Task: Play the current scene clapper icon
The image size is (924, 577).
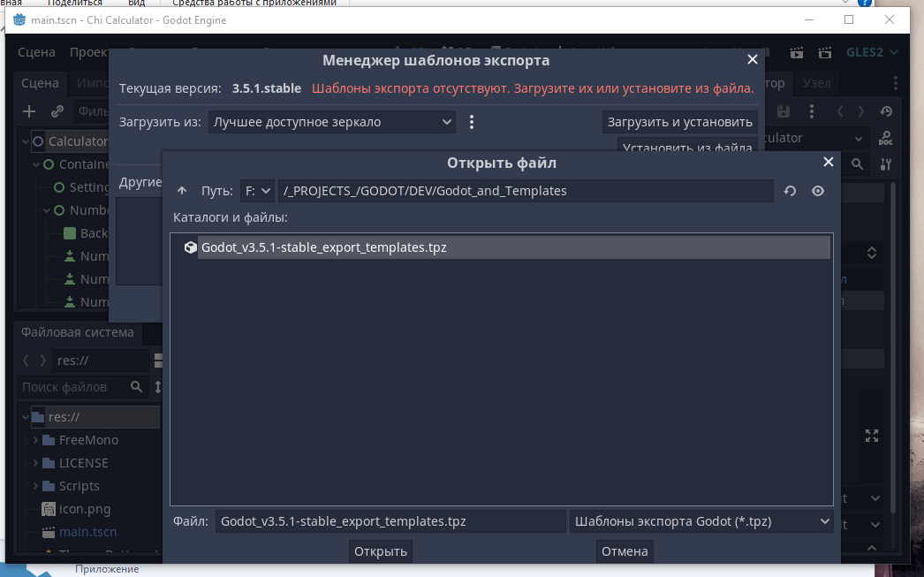Action: [797, 53]
